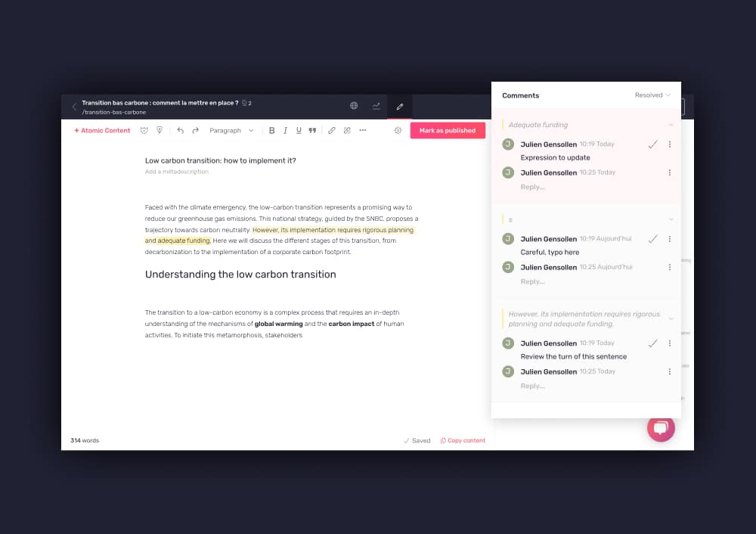The height and width of the screenshot is (534, 756).
Task: Open the Paragraph style dropdown
Action: tap(231, 130)
